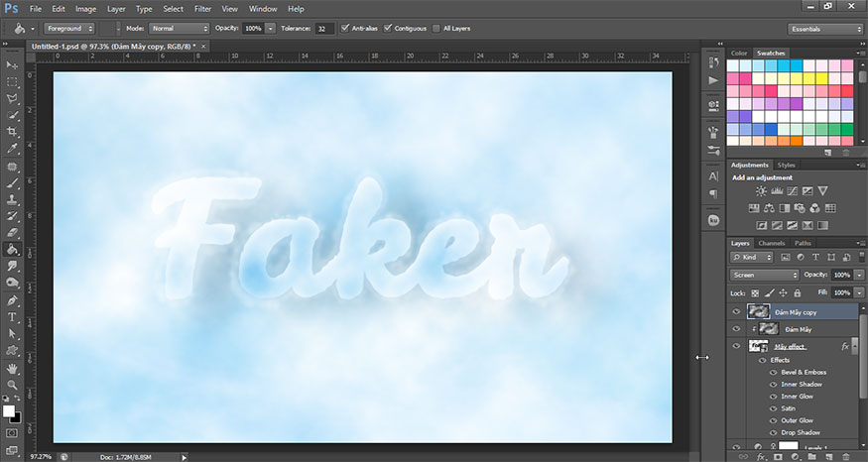Click the Brightness/Contrast adjustment icon
Image resolution: width=868 pixels, height=462 pixels.
coord(761,191)
